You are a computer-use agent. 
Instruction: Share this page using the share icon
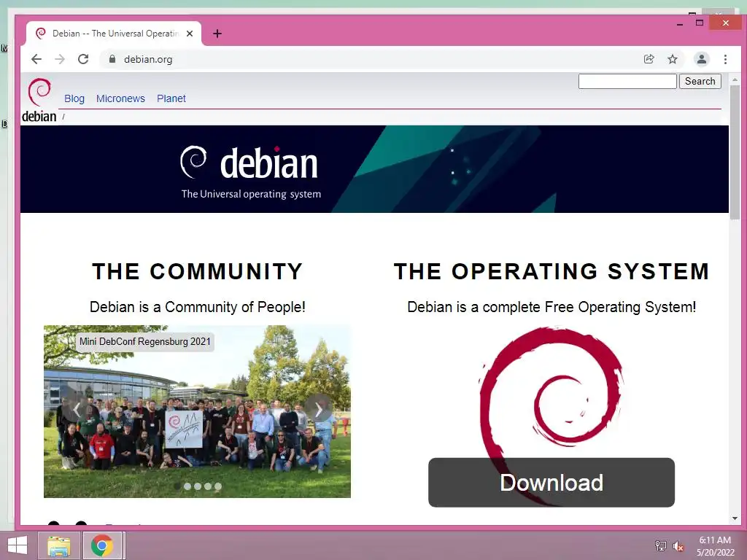(x=649, y=59)
